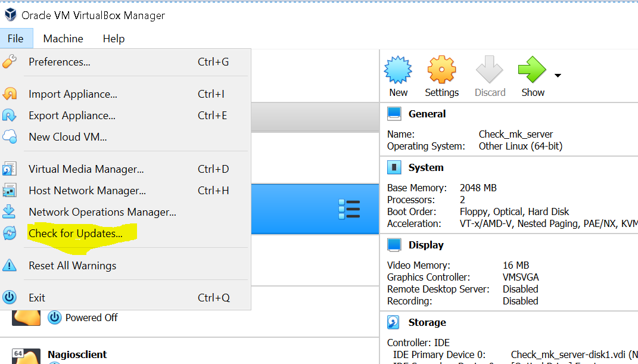Viewport: 638px width, 364px height.
Task: Open the Help menu
Action: coord(113,38)
